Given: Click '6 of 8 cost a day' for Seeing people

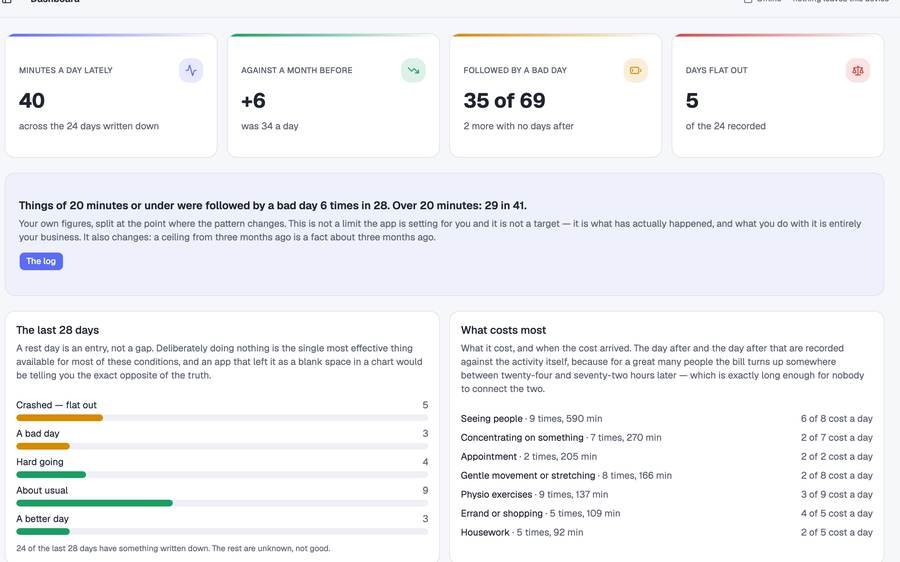Looking at the screenshot, I should [x=837, y=418].
